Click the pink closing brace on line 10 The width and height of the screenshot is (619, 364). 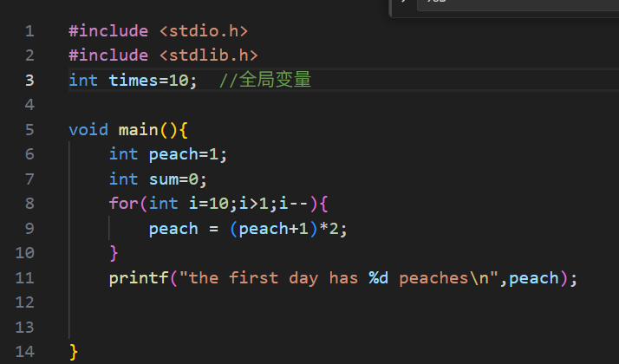point(114,253)
